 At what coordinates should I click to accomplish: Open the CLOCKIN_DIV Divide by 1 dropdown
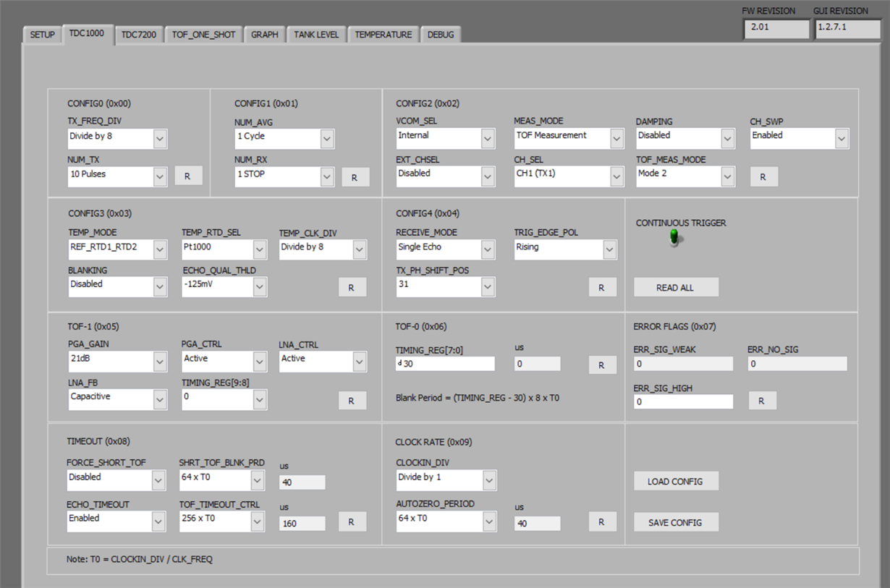coord(446,480)
